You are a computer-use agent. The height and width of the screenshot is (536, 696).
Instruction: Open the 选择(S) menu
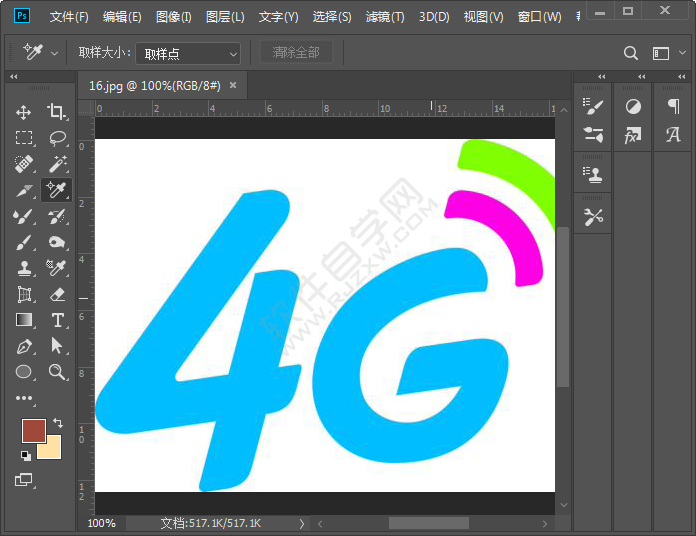(x=332, y=17)
